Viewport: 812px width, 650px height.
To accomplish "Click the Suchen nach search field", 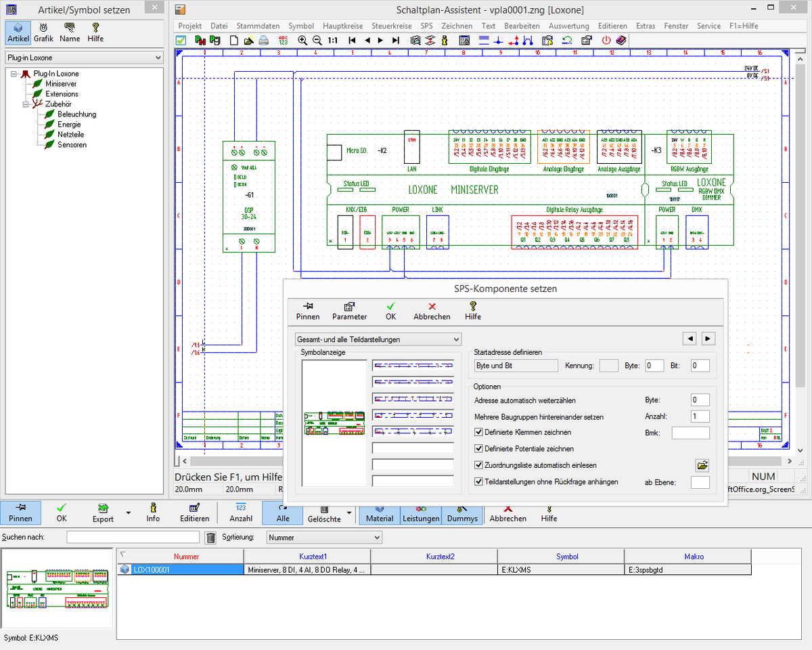I will click(133, 538).
